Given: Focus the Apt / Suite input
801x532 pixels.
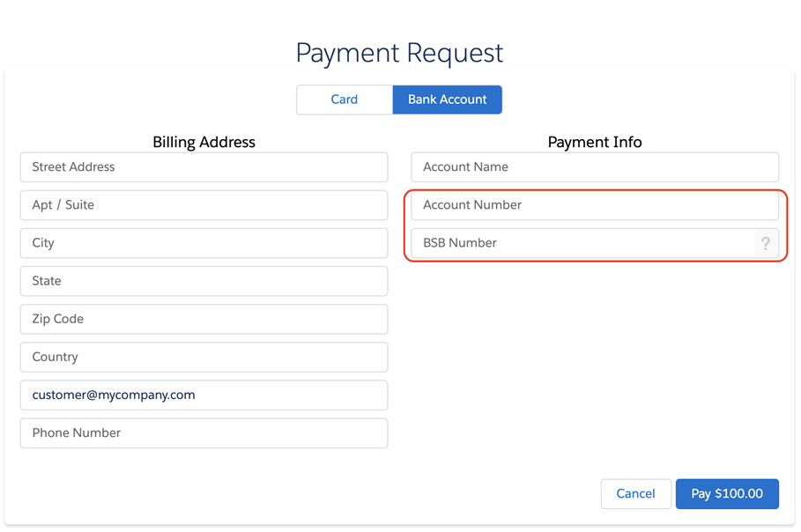Looking at the screenshot, I should click(204, 205).
